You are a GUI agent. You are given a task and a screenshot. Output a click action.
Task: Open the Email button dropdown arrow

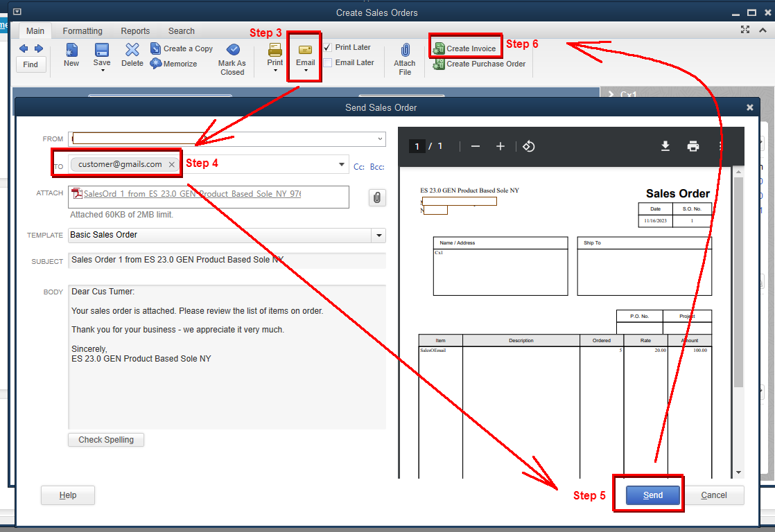pyautogui.click(x=305, y=69)
